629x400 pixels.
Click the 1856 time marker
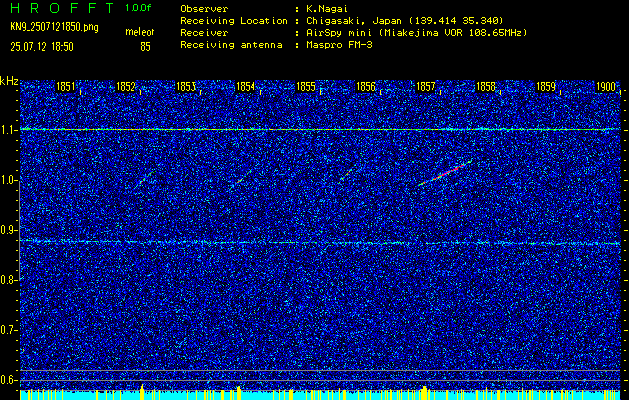366,87
